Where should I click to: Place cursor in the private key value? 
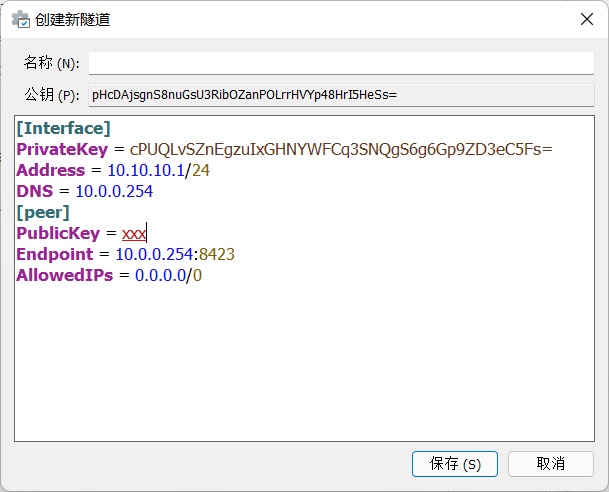pos(341,149)
